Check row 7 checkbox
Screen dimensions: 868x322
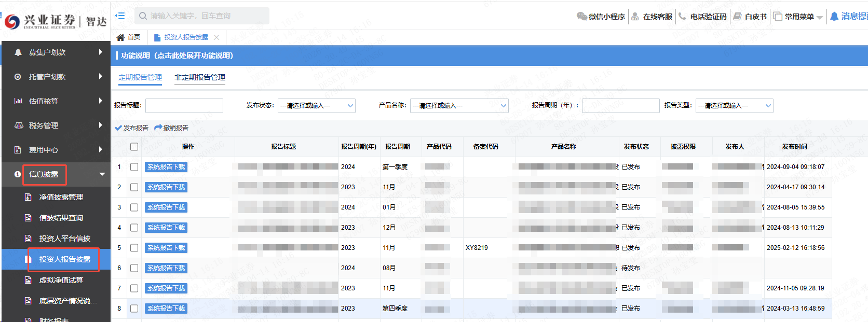(x=134, y=288)
